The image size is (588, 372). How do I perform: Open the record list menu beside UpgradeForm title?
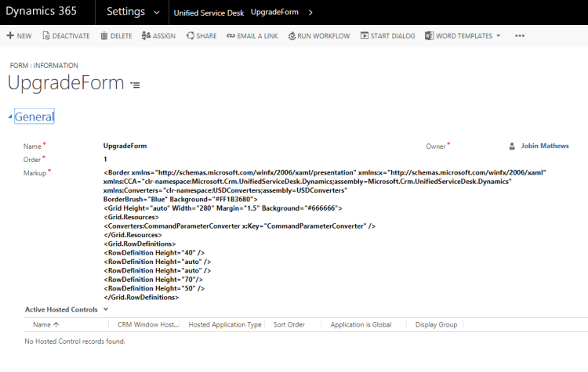pos(135,85)
